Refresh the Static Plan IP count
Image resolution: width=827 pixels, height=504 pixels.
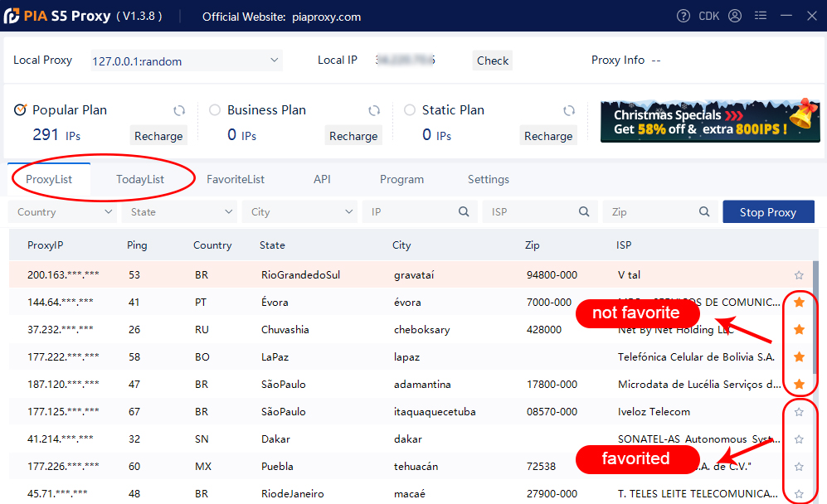click(568, 111)
